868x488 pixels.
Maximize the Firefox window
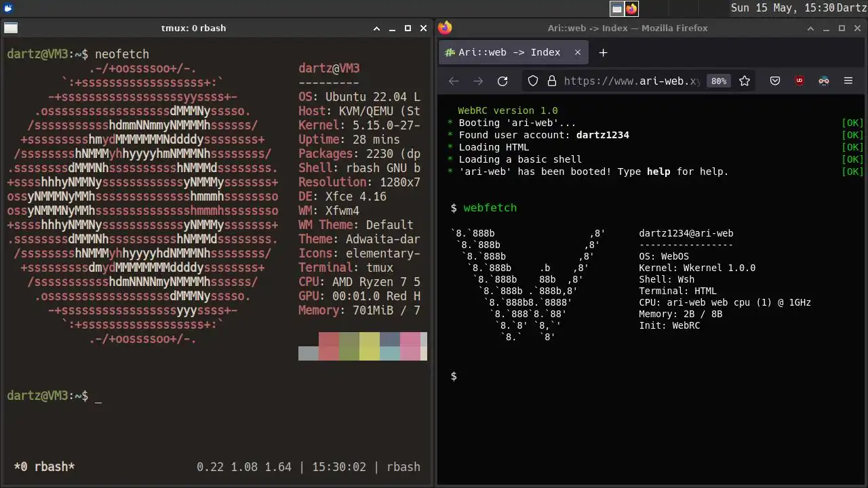[x=842, y=28]
